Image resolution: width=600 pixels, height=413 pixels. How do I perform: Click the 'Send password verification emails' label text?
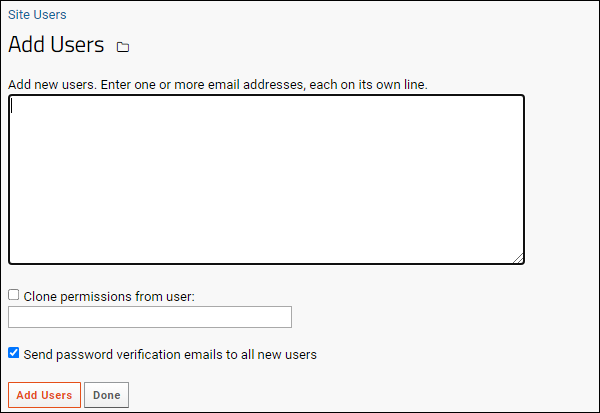click(x=170, y=354)
